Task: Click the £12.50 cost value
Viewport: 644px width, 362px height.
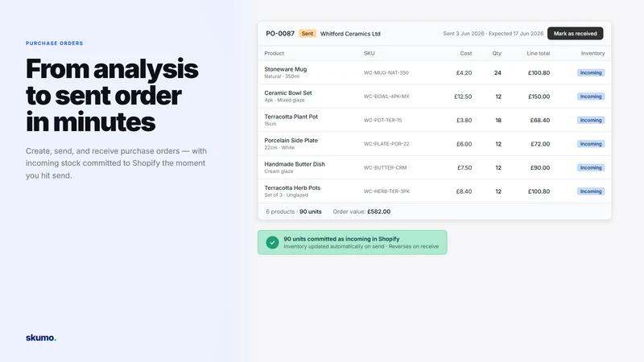Action: 463,97
